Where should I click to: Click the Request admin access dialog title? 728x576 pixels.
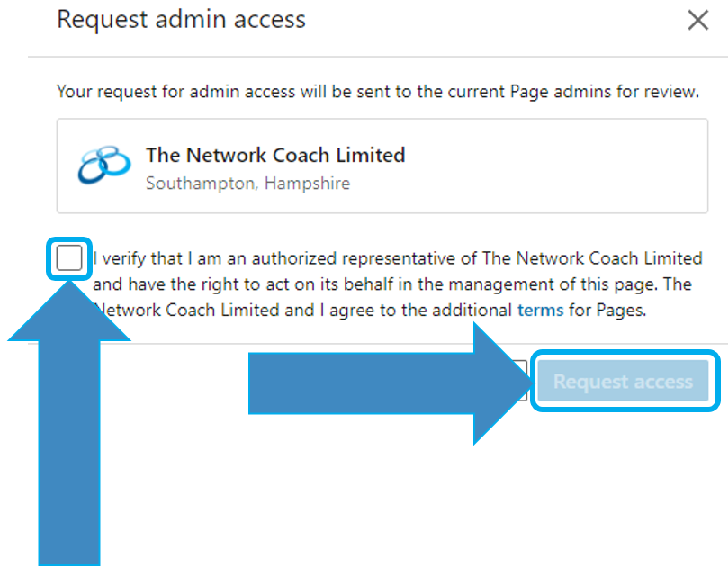coord(181,20)
